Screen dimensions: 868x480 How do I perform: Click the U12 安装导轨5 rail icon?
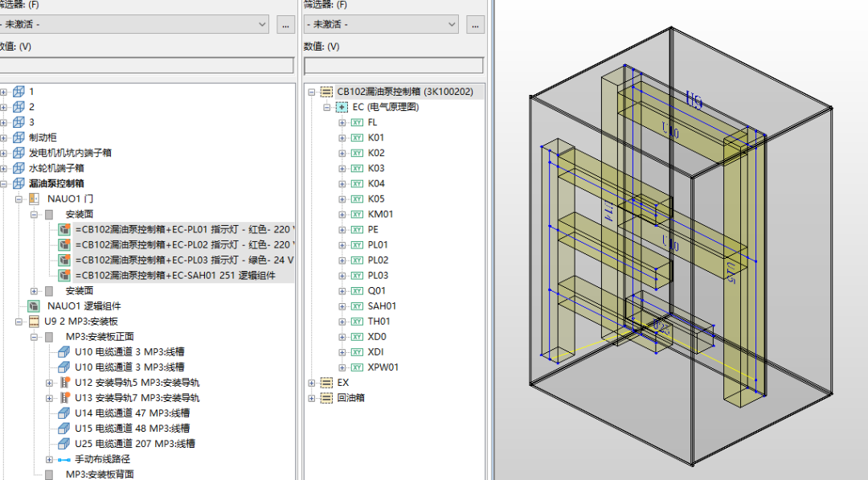tap(65, 382)
